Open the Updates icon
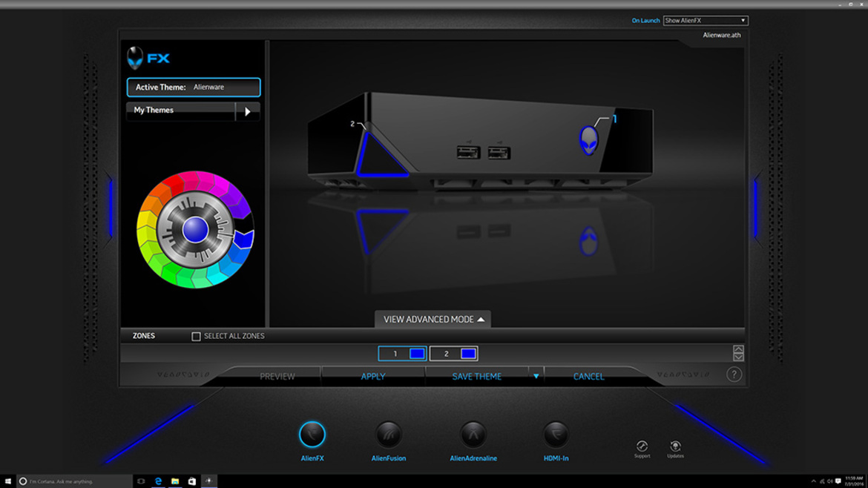868x488 pixels. point(675,446)
